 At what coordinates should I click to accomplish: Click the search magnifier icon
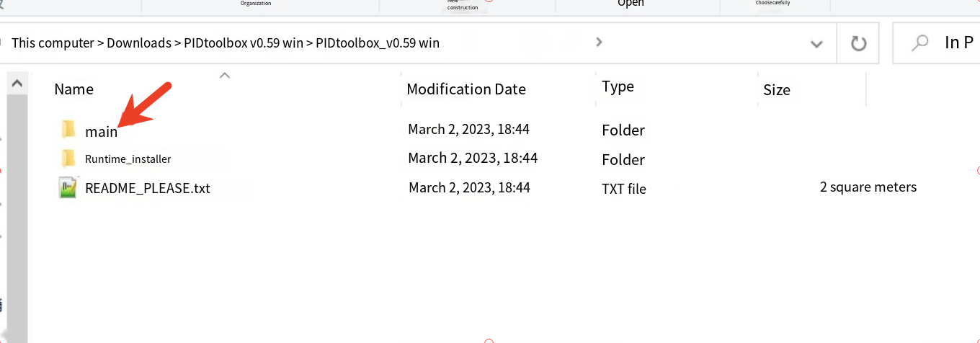[920, 43]
